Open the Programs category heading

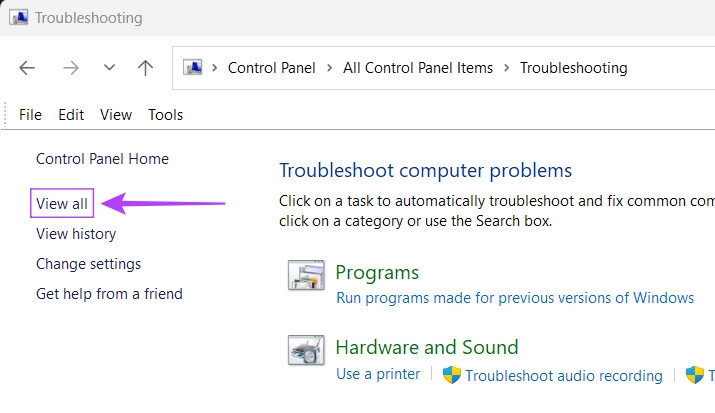[377, 272]
